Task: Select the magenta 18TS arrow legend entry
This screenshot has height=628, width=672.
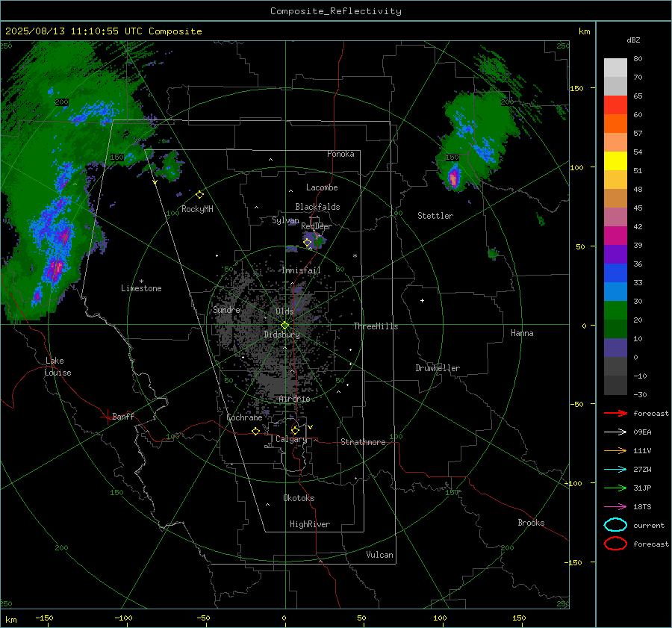Action: [615, 507]
